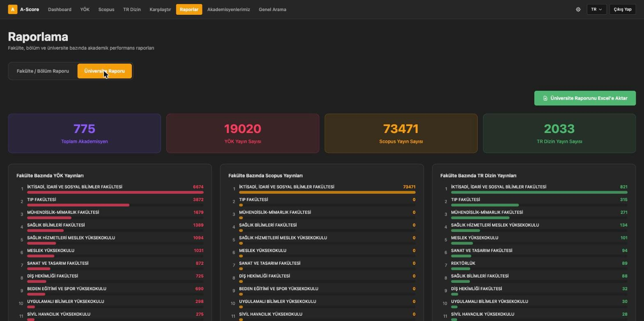This screenshot has height=321, width=644.
Task: Click İKTİSADİ bar in Scopus Yayınları
Action: [327, 192]
